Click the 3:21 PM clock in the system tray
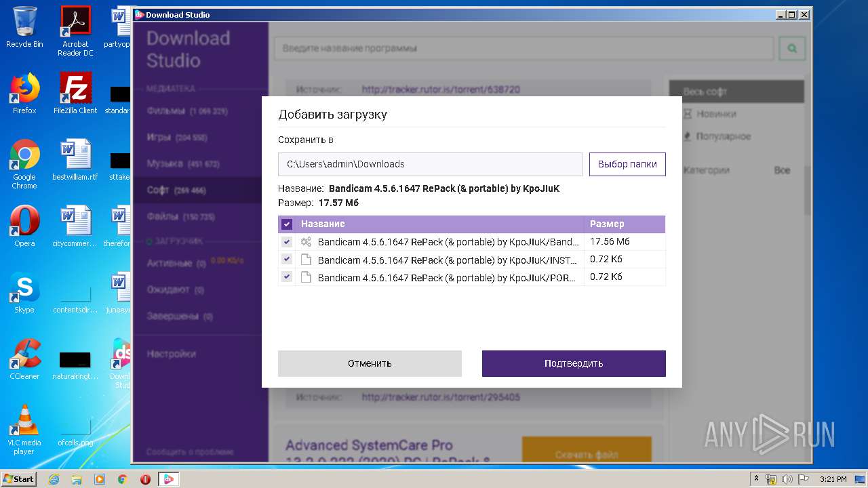 (833, 479)
